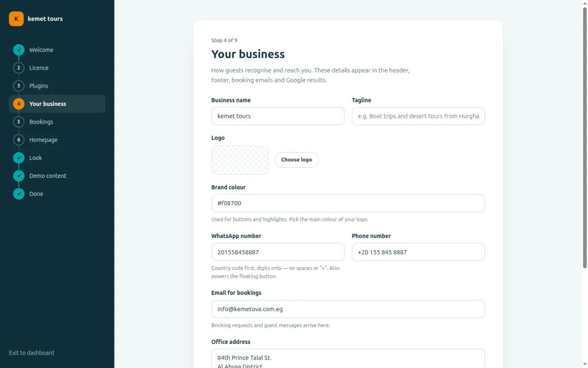Click the "Country code first" helper text
The image size is (588, 368).
275,272
